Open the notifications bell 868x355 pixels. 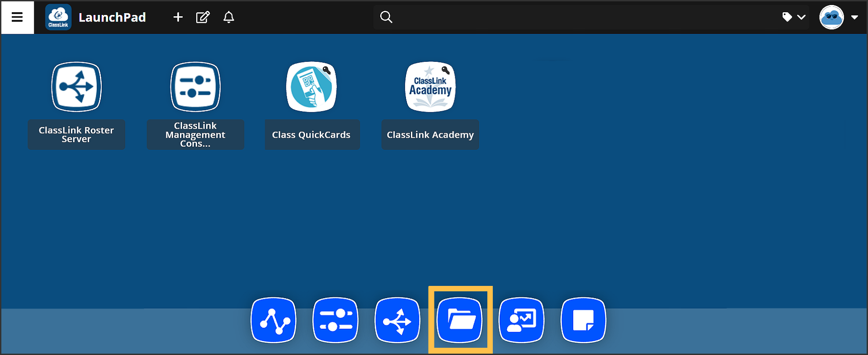pos(229,17)
